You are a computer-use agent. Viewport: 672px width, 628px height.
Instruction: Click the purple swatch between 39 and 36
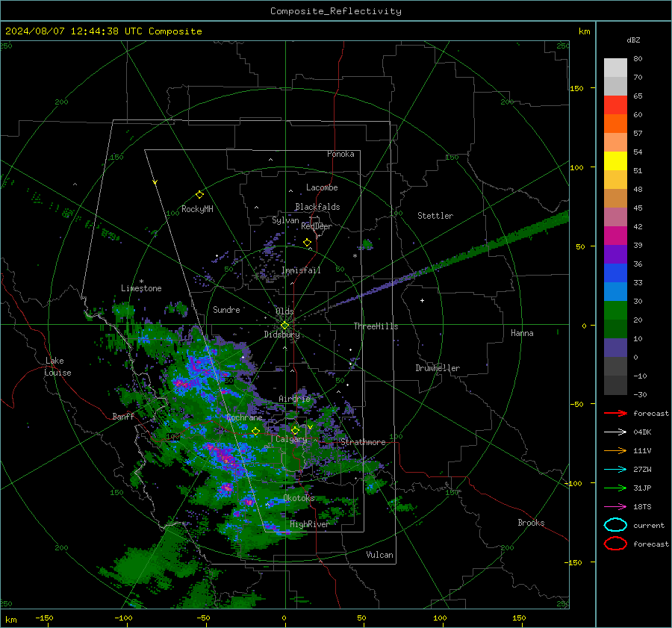615,254
